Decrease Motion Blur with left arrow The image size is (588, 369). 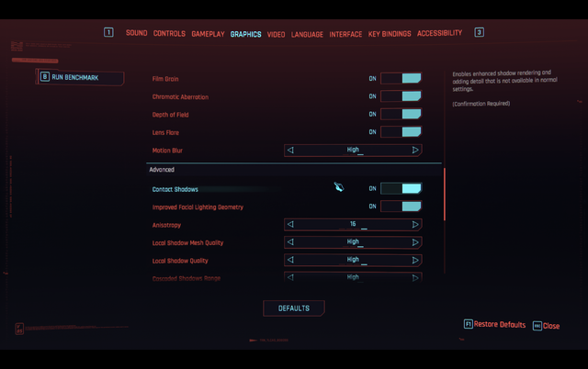tap(290, 151)
